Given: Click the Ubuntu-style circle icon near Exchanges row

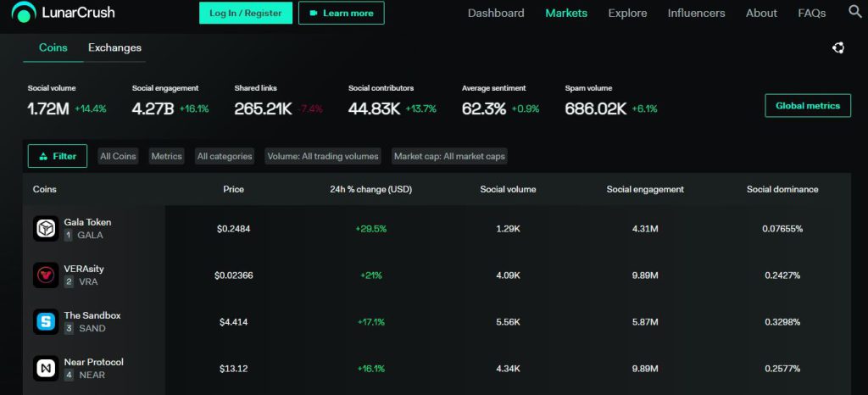Looking at the screenshot, I should [x=838, y=48].
